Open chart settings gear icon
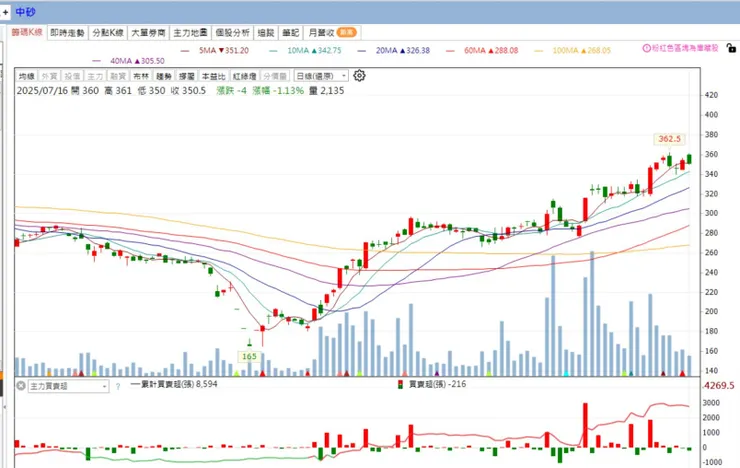The width and height of the screenshot is (740, 468). pos(359,75)
